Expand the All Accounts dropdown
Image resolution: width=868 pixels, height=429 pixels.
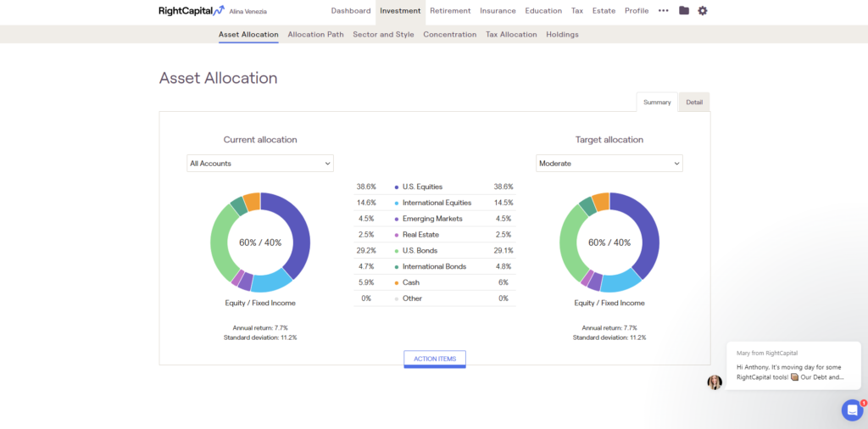[259, 163]
